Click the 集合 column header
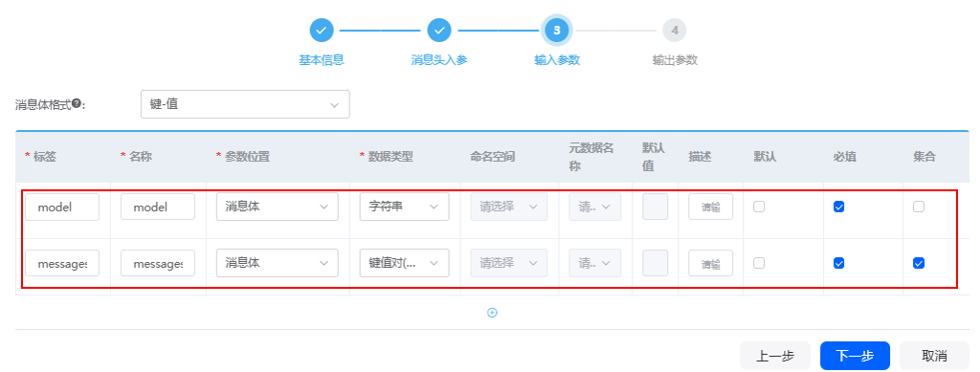The image size is (980, 372). click(x=924, y=157)
